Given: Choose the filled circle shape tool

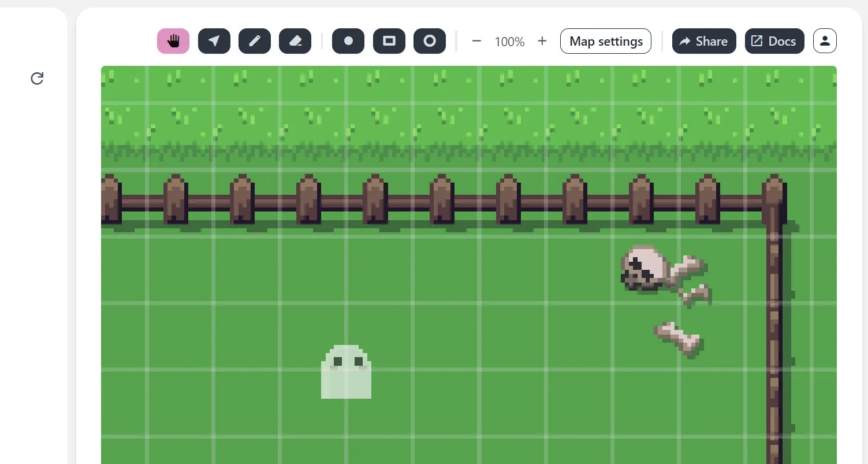Looking at the screenshot, I should click(348, 41).
